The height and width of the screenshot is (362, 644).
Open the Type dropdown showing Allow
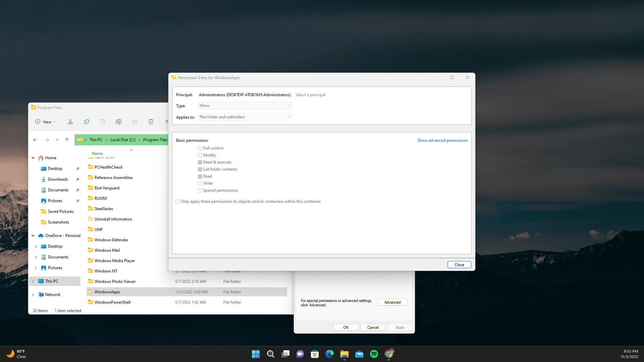point(245,106)
